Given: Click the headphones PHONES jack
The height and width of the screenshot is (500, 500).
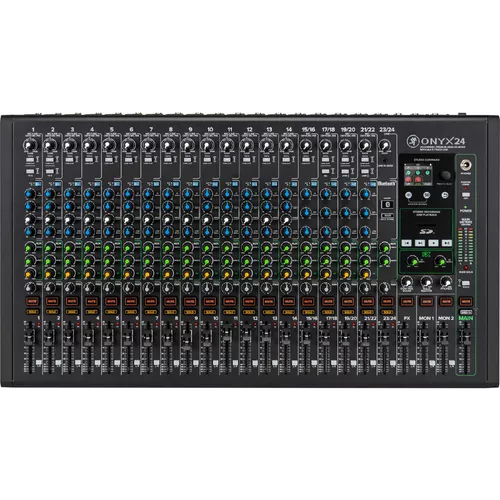Looking at the screenshot, I should pyautogui.click(x=465, y=165).
